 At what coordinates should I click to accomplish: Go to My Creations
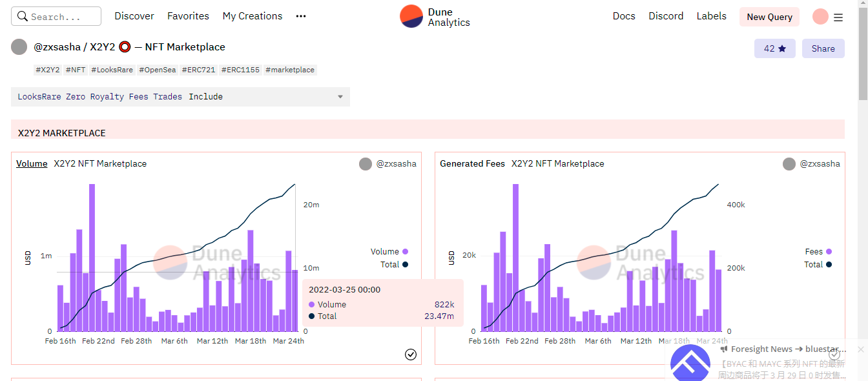point(253,16)
